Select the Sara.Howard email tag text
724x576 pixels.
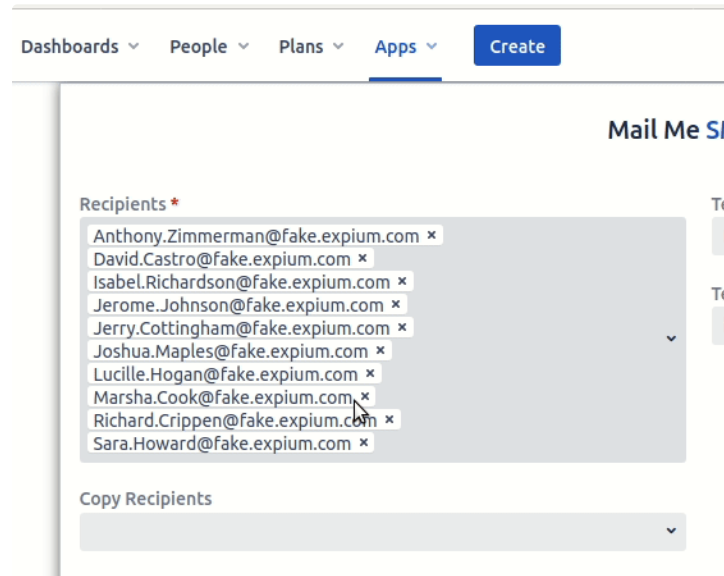[222, 443]
